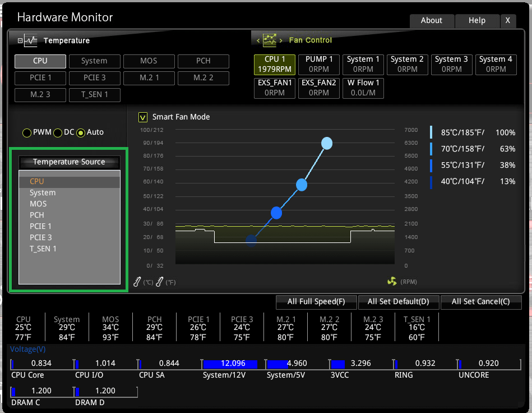Select the System 3 fan
Image resolution: width=532 pixels, height=413 pixels.
(452, 65)
